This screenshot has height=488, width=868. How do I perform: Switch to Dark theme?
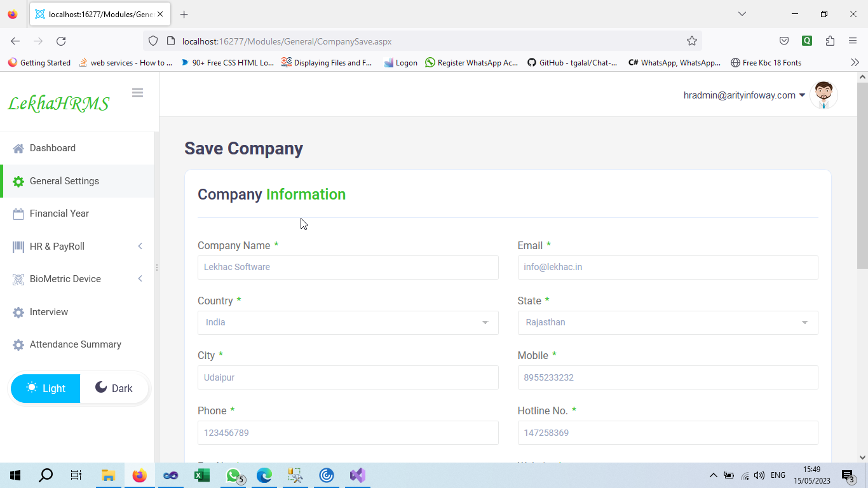click(114, 388)
